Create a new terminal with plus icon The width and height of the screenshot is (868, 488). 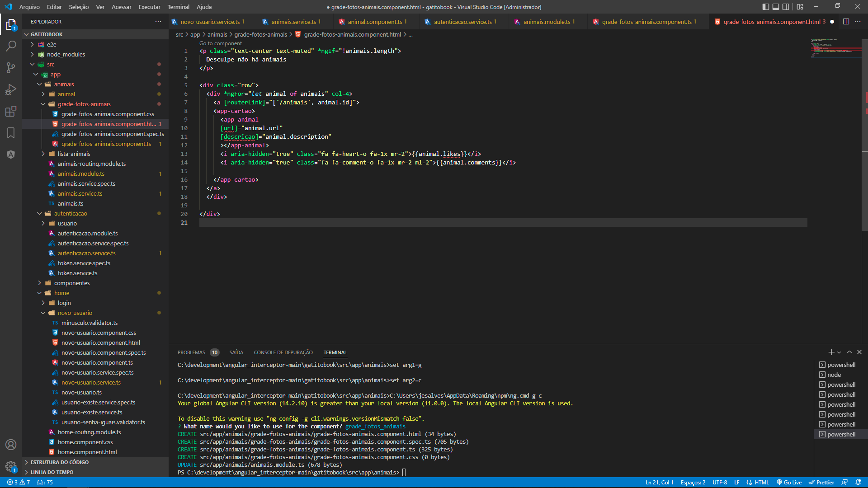831,352
